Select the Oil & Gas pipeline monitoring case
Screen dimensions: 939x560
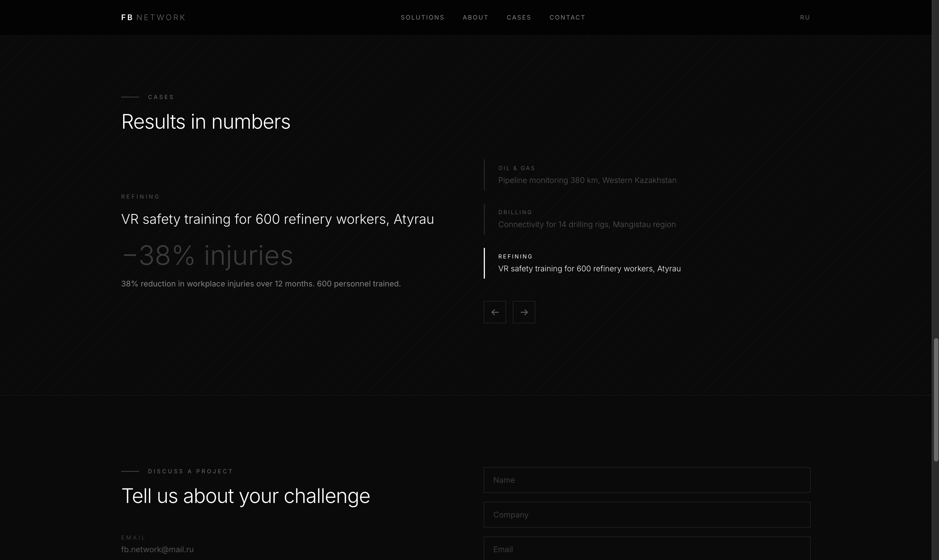coord(647,175)
